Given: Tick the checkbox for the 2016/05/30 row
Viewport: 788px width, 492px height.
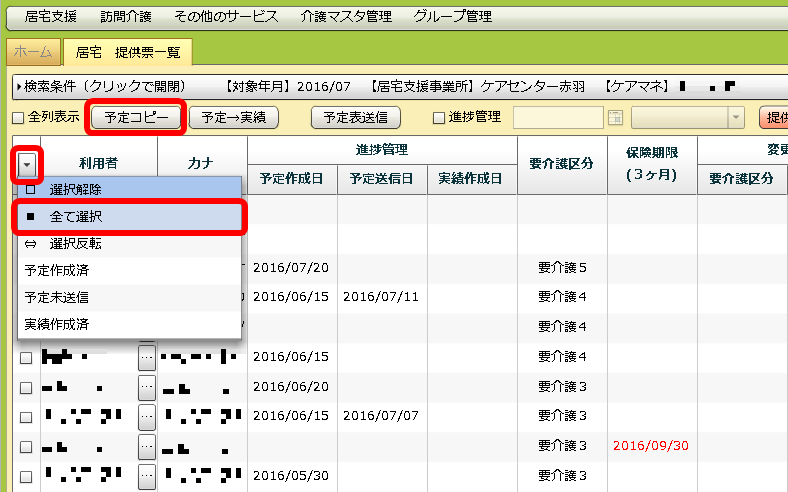Looking at the screenshot, I should (x=26, y=474).
